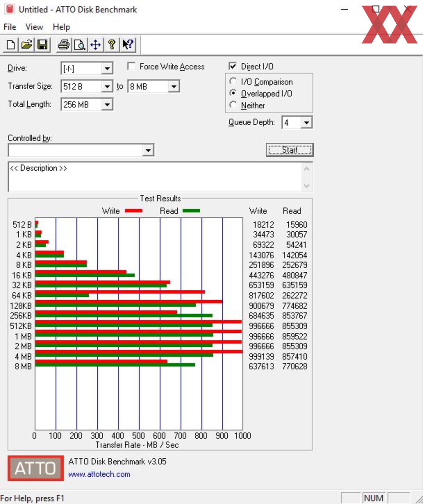
Task: Click the 16 KB row label in chart
Action: (x=22, y=275)
